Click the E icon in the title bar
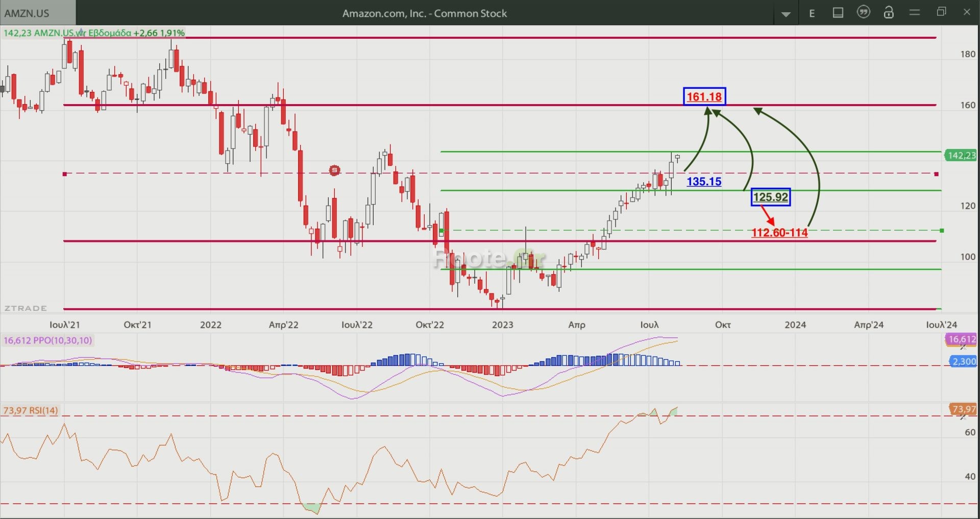980x519 pixels. tap(812, 13)
